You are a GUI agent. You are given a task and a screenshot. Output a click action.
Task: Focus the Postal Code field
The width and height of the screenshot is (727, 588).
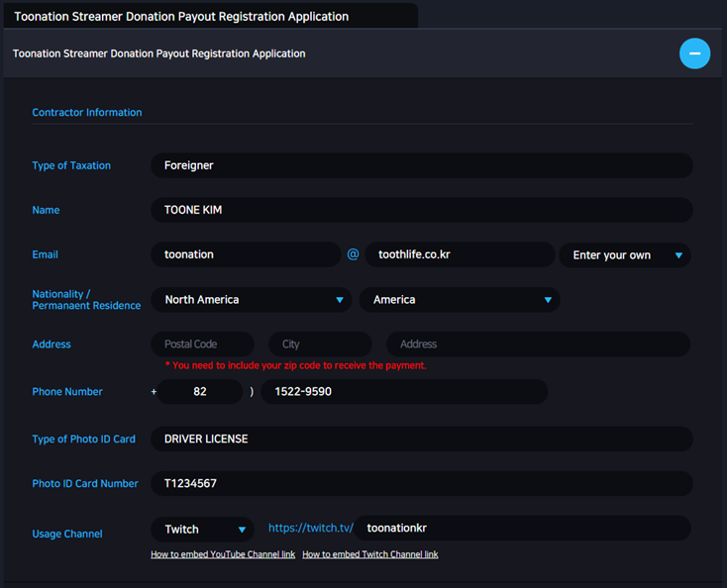point(203,343)
